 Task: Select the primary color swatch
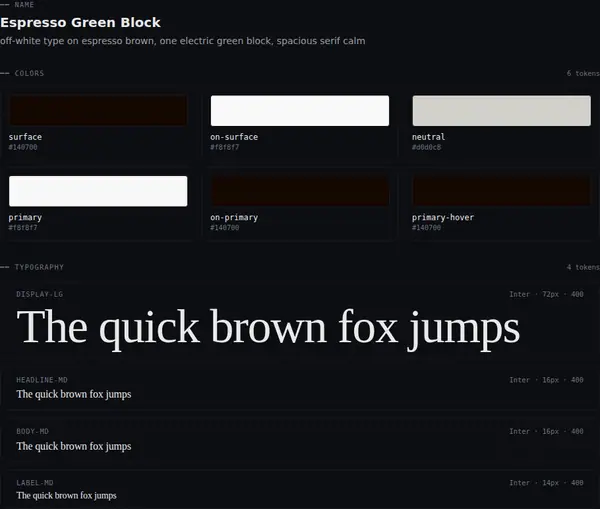click(x=98, y=191)
